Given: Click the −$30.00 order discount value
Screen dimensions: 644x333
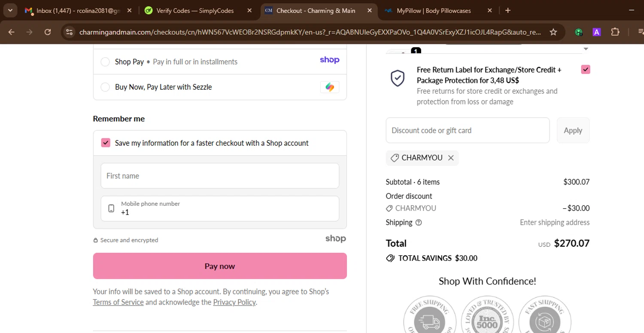Looking at the screenshot, I should click(576, 208).
